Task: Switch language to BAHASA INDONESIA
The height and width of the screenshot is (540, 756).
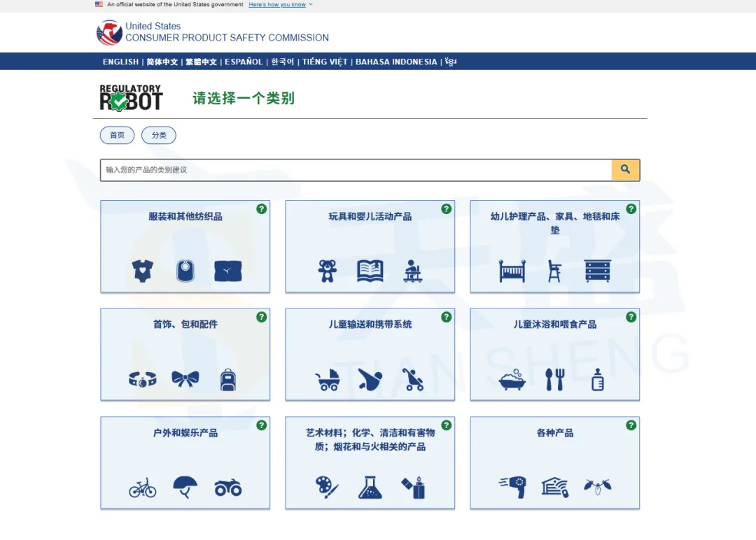Action: (396, 62)
